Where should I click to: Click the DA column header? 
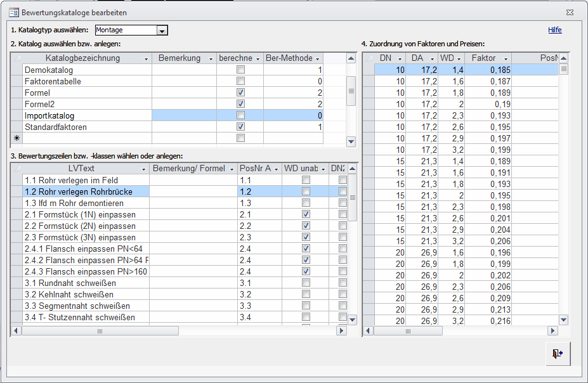(417, 58)
